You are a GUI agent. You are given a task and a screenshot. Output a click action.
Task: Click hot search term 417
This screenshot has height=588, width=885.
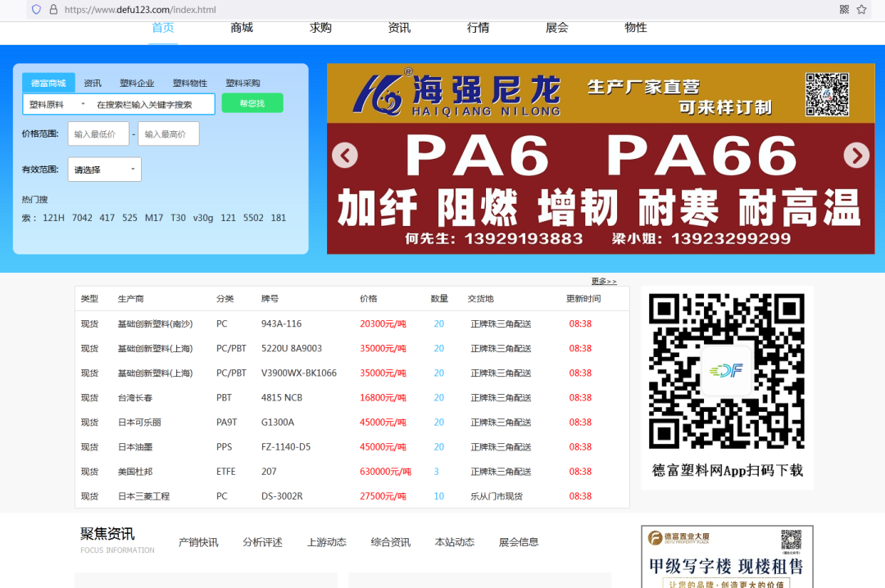coord(107,218)
